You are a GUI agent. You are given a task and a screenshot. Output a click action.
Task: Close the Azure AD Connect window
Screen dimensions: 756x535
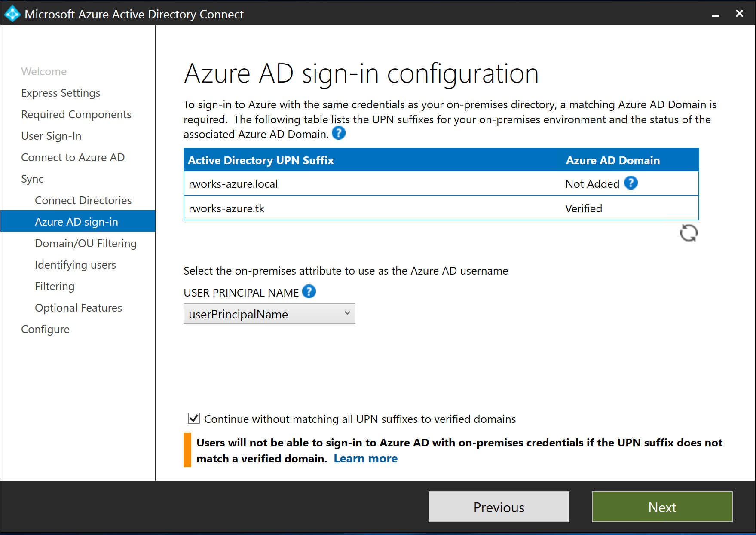click(x=739, y=13)
